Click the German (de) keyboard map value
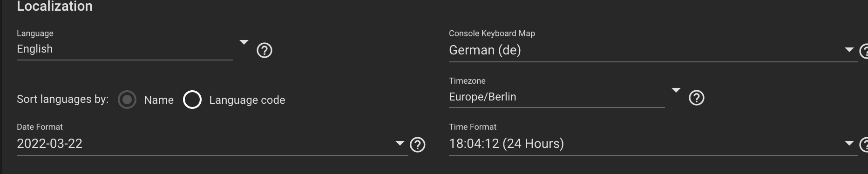 (x=485, y=50)
